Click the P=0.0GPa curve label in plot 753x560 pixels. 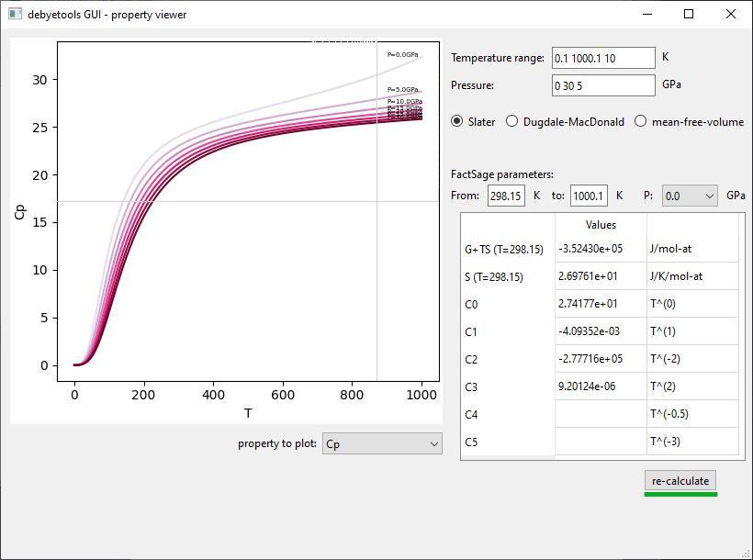click(x=403, y=55)
